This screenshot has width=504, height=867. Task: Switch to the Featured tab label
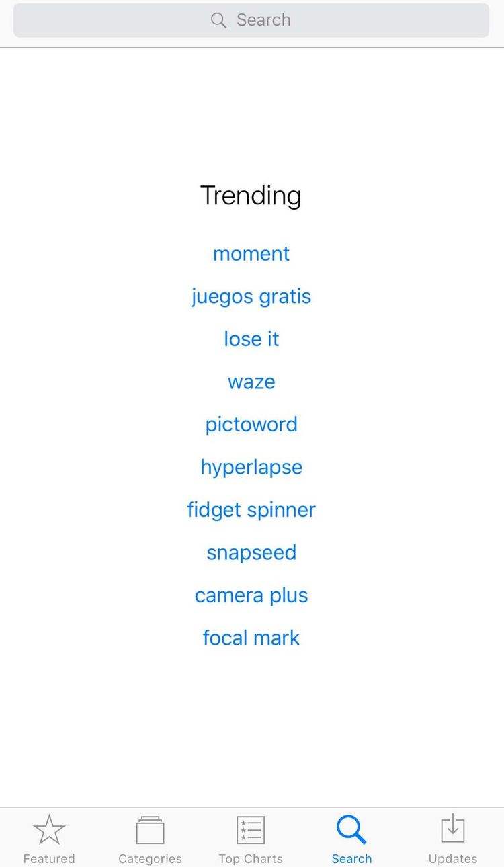(x=49, y=858)
